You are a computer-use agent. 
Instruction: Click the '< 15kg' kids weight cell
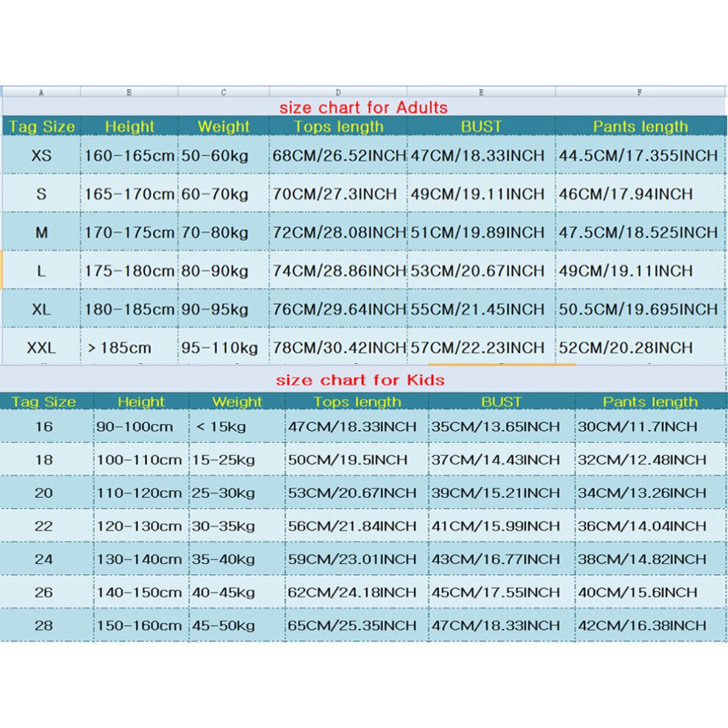237,426
